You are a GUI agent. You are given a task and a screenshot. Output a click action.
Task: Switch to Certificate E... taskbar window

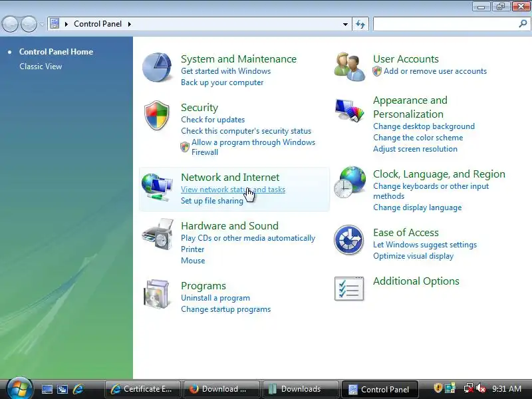(x=143, y=389)
